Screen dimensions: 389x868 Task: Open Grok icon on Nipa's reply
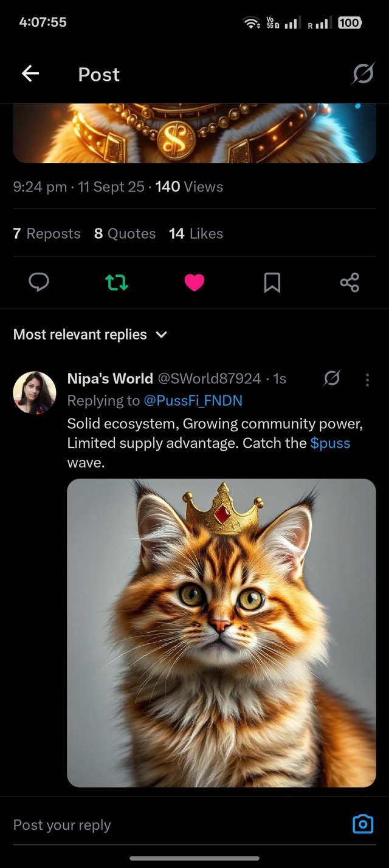pyautogui.click(x=332, y=378)
